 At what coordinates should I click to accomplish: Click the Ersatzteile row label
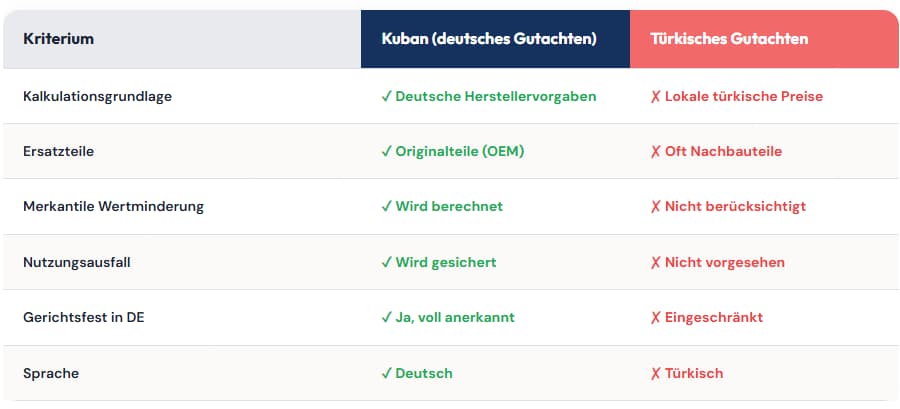point(59,151)
